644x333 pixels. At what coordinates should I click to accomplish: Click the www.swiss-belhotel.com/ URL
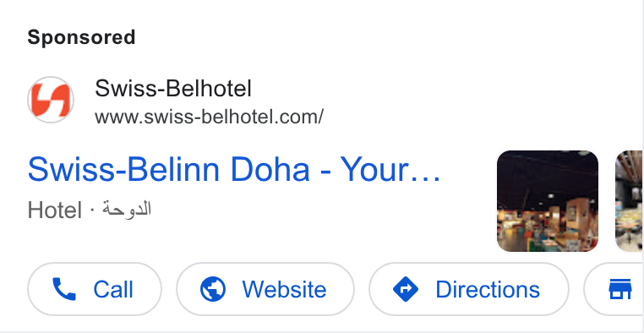[209, 117]
